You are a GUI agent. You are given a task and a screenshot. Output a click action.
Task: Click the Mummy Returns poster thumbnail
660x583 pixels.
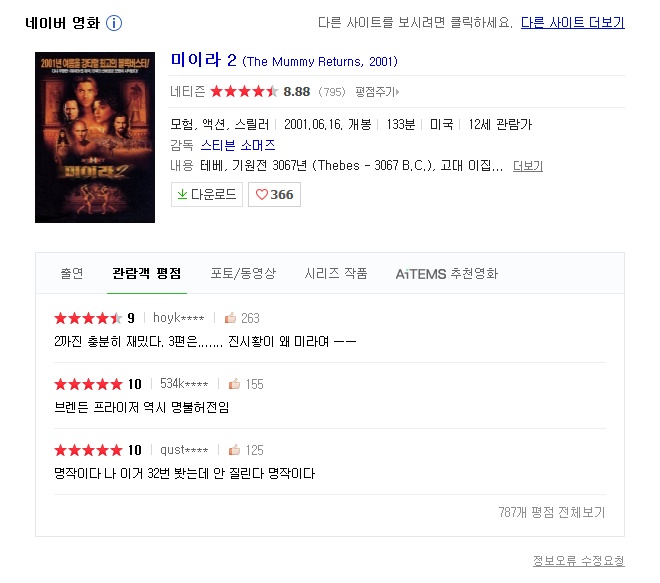tap(95, 137)
